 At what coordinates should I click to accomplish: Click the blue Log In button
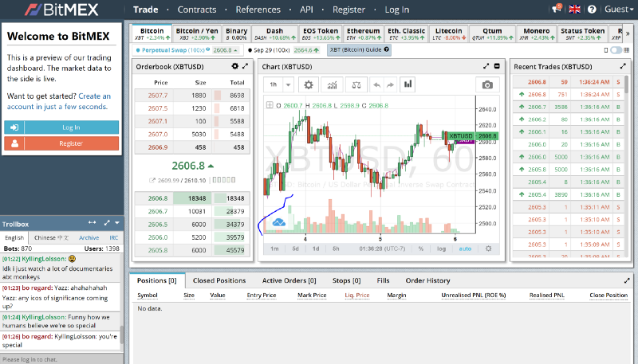[x=61, y=127]
